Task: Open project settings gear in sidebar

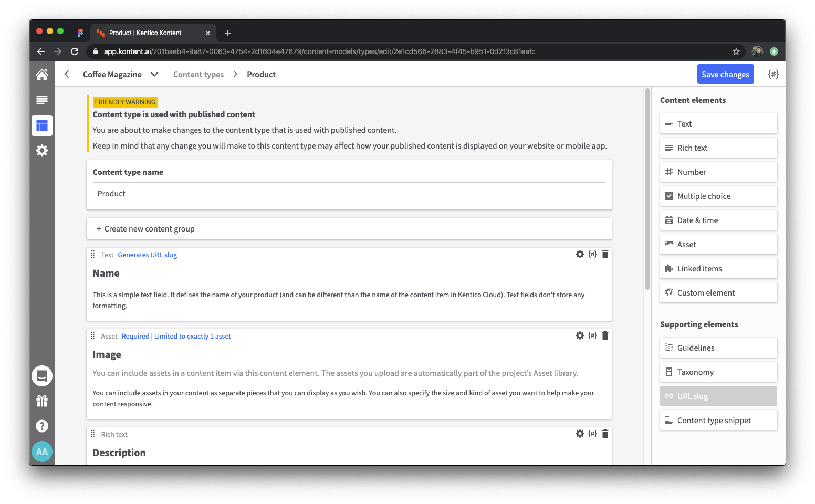Action: tap(42, 151)
